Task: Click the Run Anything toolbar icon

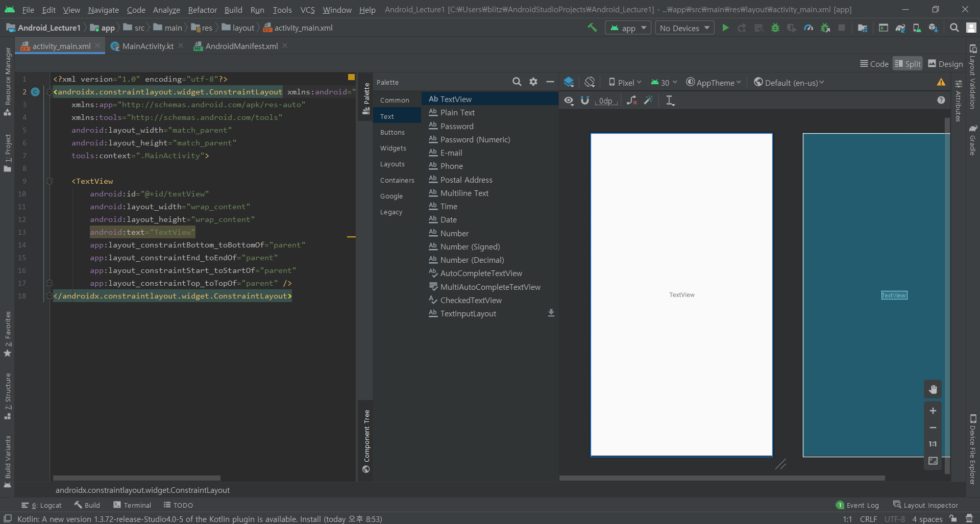Action: point(884,28)
